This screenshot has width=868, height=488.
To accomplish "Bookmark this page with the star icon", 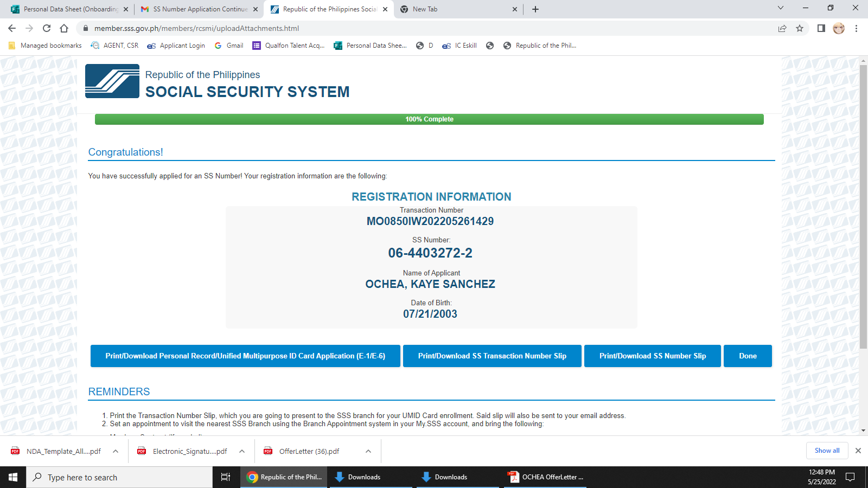I will pos(800,28).
